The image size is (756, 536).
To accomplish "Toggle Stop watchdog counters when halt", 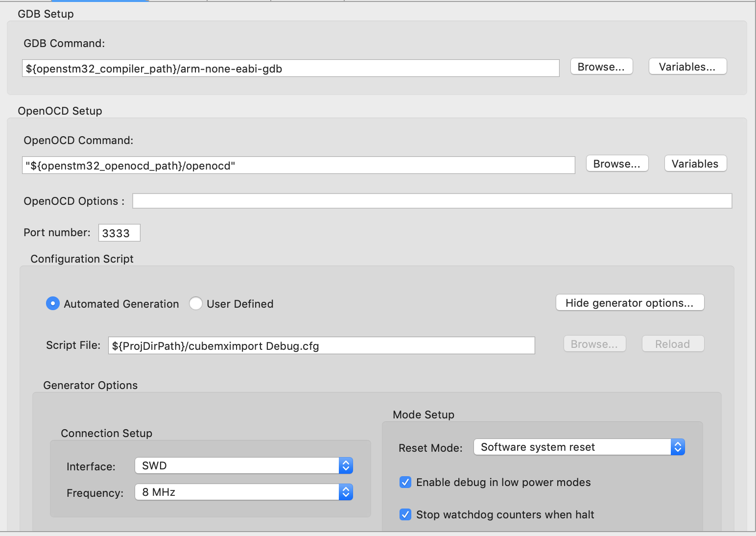I will pos(405,514).
